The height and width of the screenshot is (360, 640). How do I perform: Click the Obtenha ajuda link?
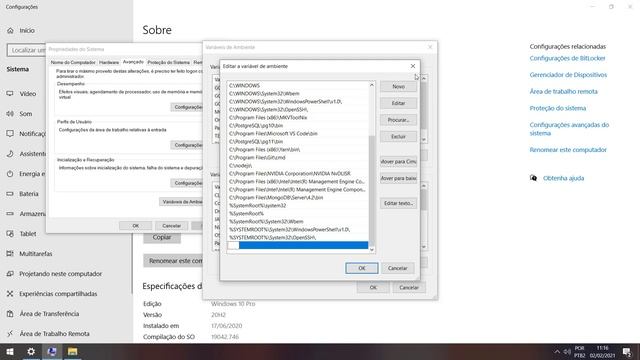(x=563, y=178)
